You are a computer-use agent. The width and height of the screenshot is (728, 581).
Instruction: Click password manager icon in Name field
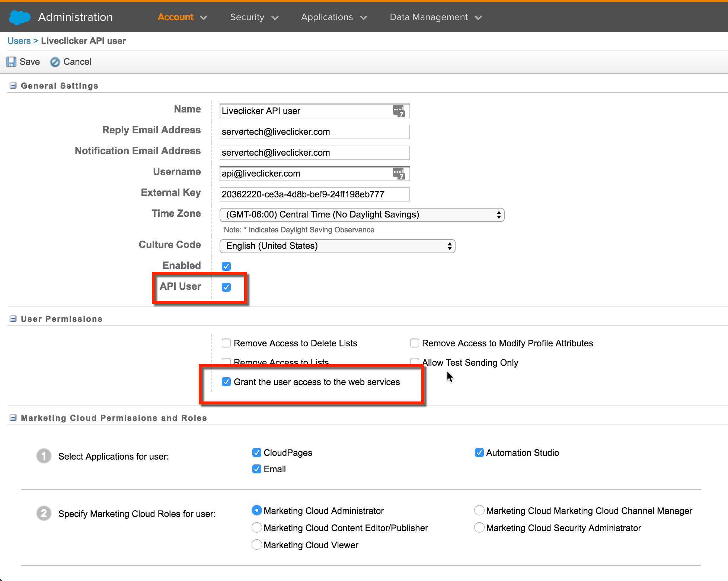click(399, 111)
